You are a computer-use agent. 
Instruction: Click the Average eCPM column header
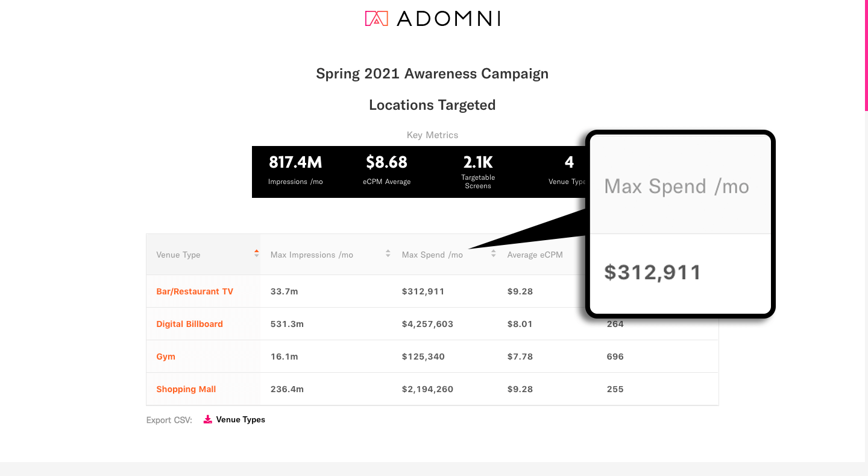pyautogui.click(x=535, y=255)
